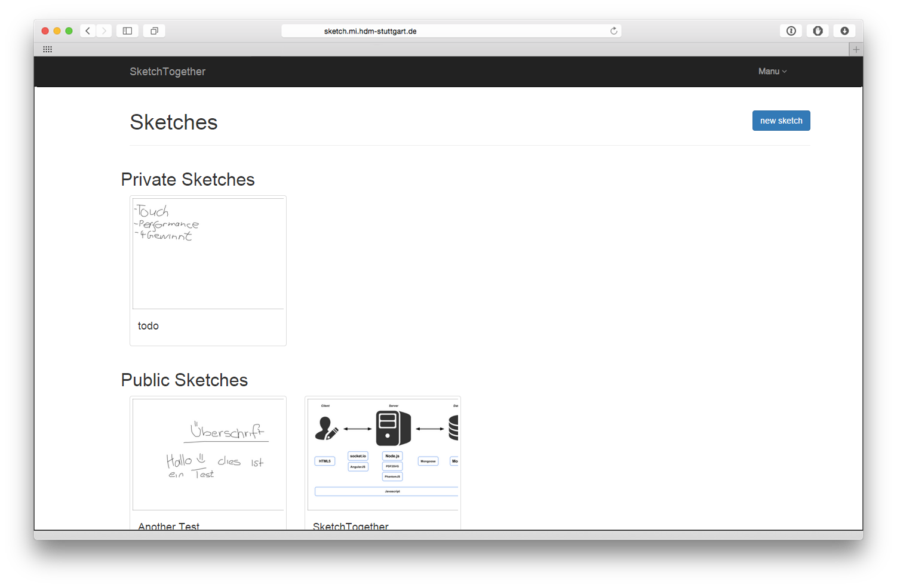
Task: Toggle the Safari sidebar button
Action: (127, 31)
